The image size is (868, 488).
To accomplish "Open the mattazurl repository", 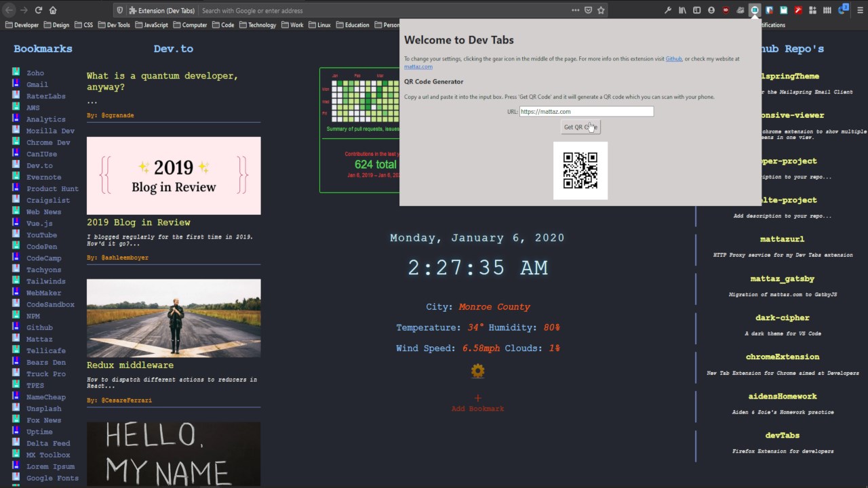I will pos(783,239).
